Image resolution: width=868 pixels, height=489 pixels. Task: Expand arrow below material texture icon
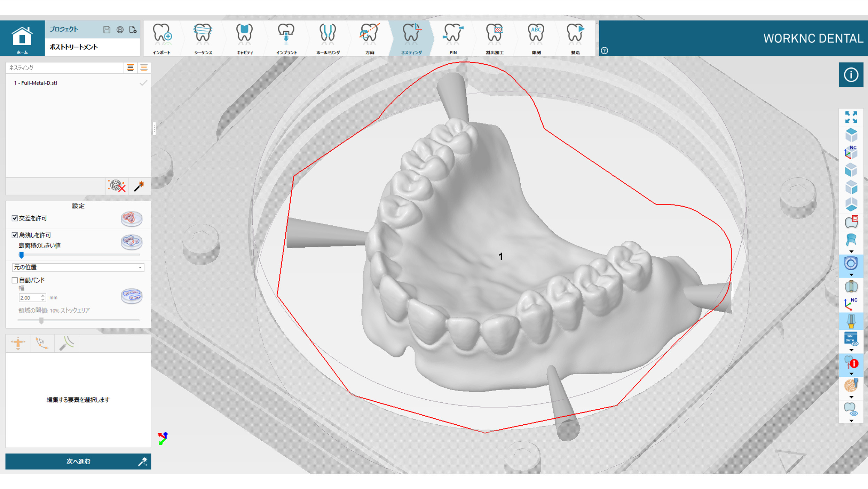[x=851, y=398]
